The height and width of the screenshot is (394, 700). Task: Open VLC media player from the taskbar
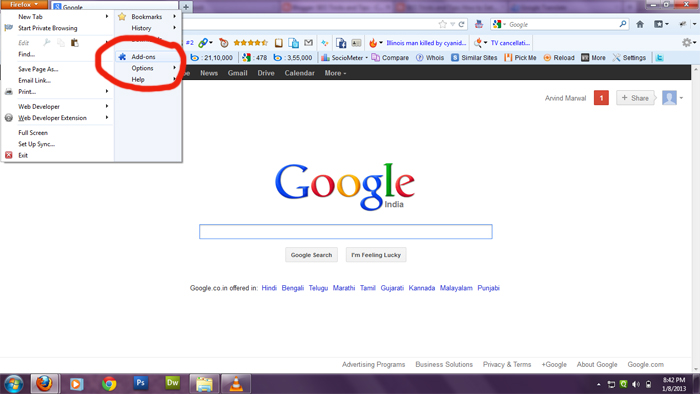(x=236, y=384)
